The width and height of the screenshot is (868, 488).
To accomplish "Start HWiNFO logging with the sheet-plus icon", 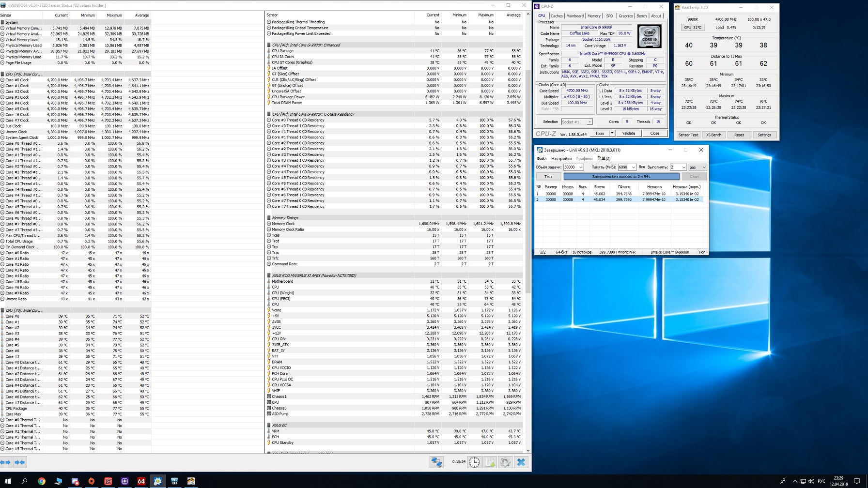I will (490, 462).
